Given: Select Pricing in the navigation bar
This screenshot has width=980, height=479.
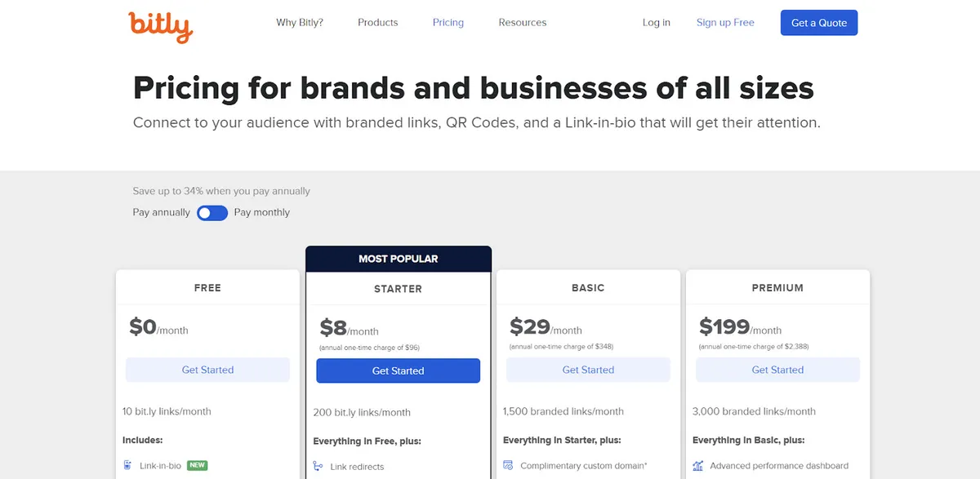Looking at the screenshot, I should click(x=448, y=22).
